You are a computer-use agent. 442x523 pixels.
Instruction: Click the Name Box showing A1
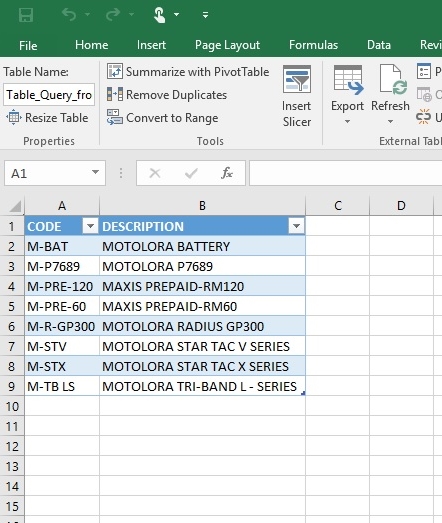tap(48, 173)
